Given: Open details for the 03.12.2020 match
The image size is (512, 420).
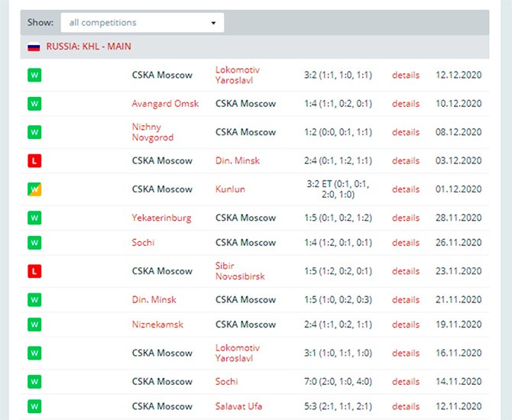Looking at the screenshot, I should 406,160.
